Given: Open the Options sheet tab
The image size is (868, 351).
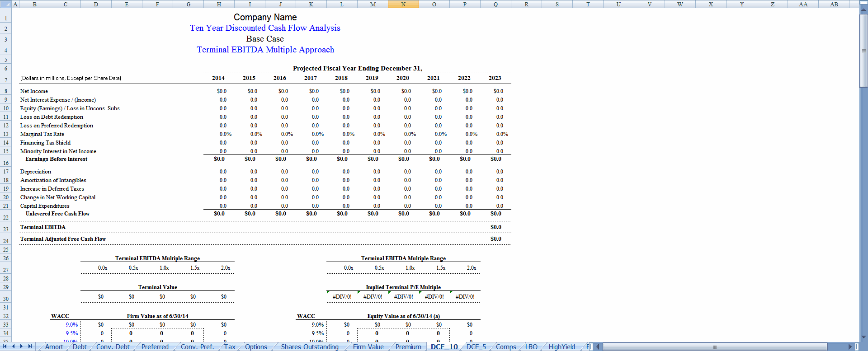Looking at the screenshot, I should [256, 347].
